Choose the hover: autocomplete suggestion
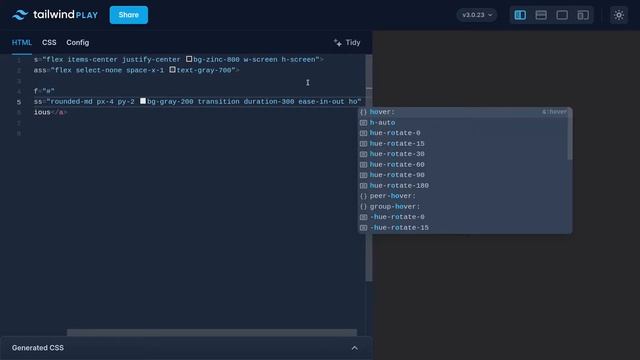Image resolution: width=640 pixels, height=360 pixels. click(x=463, y=112)
